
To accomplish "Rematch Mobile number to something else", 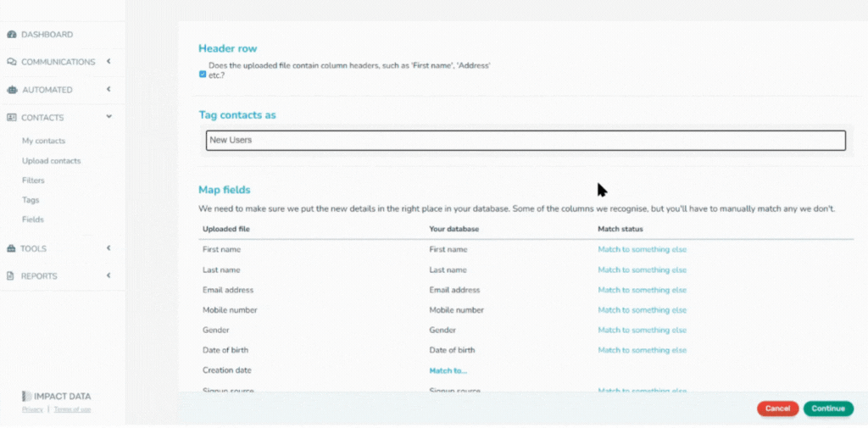I will (x=643, y=310).
